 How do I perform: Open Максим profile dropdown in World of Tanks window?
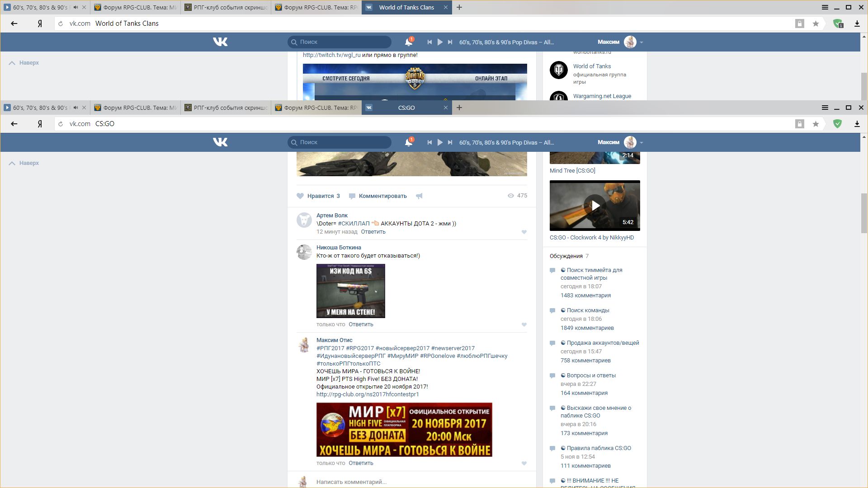coord(620,42)
